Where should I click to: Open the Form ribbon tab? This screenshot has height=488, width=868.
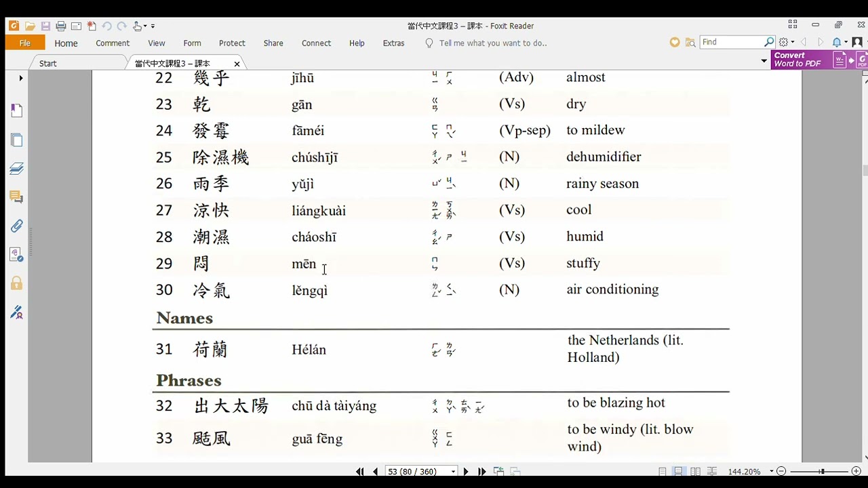(192, 43)
